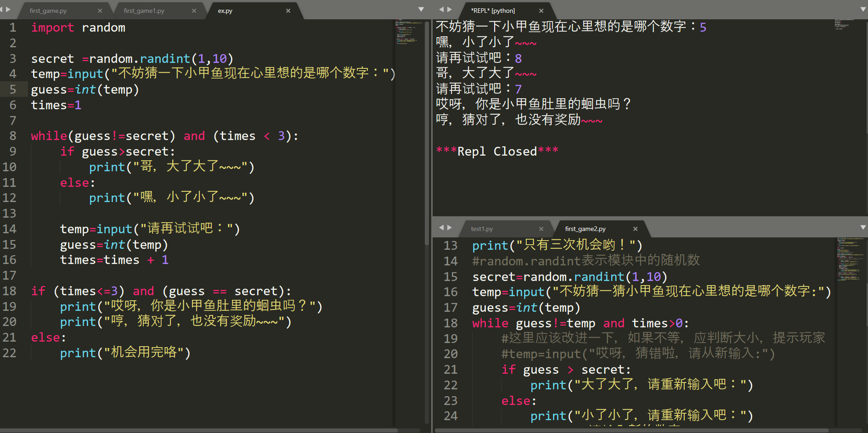Select the ex.py tab
The image size is (868, 433).
225,11
